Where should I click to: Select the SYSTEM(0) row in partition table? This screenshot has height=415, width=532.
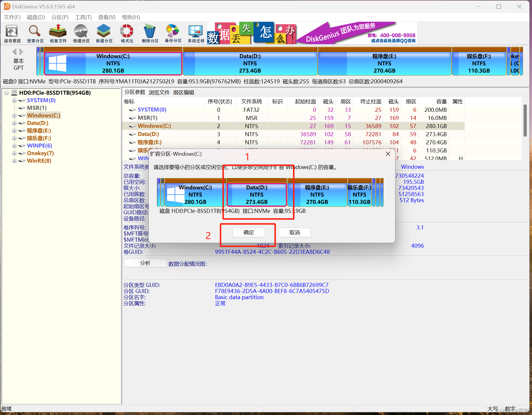tap(293, 110)
